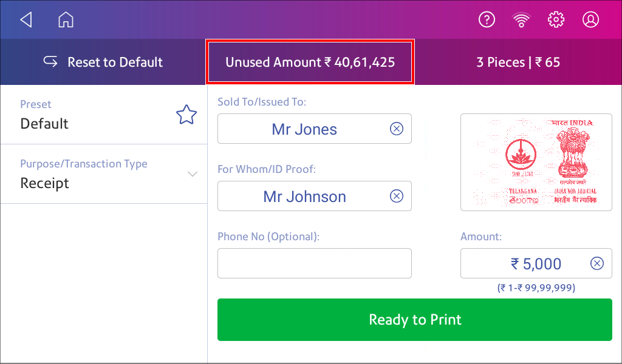Edit the Sold To/Issued To field
The width and height of the screenshot is (622, 364).
coord(315,129)
